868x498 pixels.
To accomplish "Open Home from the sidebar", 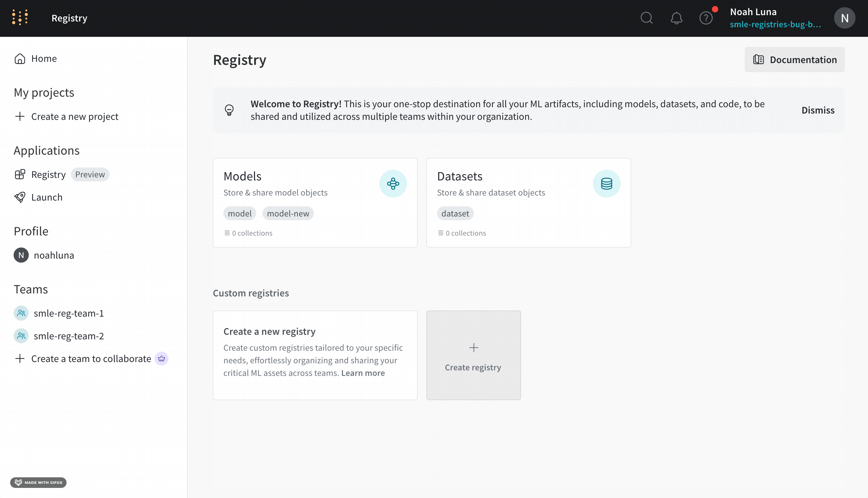I will (44, 58).
